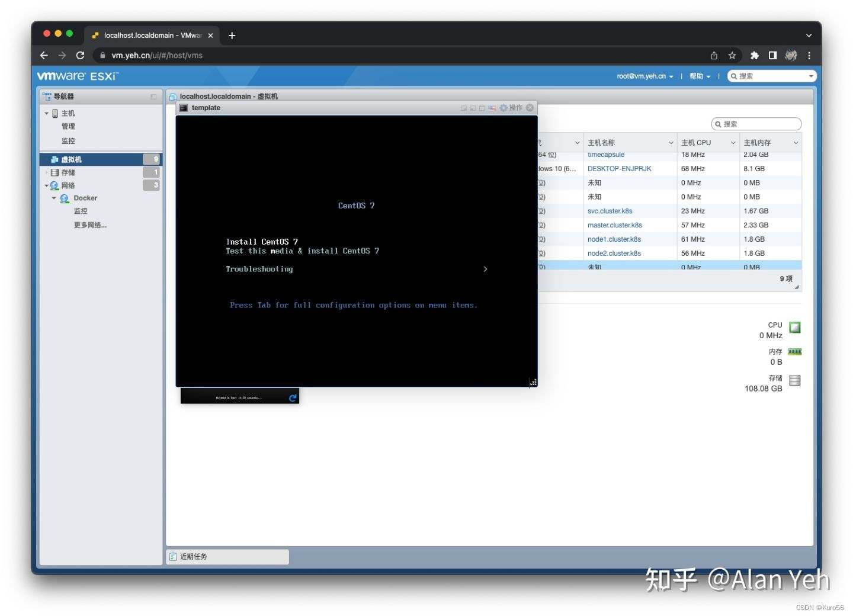Select the Docker network item
Viewport: 853px width, 616px height.
(x=85, y=198)
